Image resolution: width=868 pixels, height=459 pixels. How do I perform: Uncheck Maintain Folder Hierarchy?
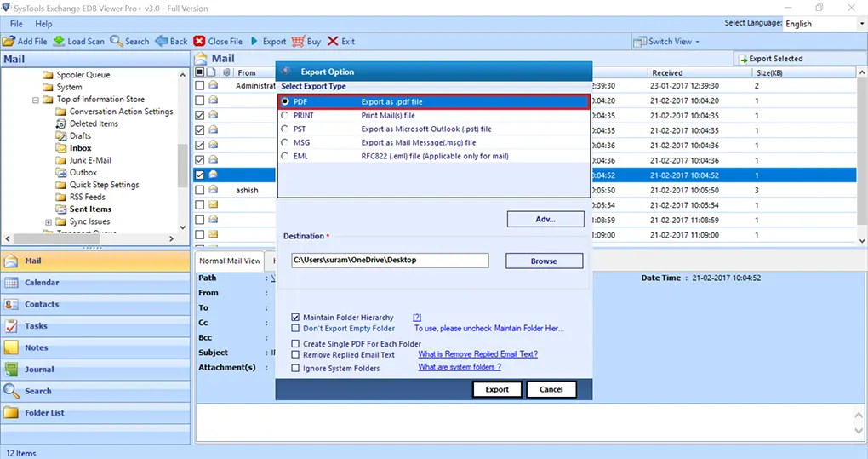295,318
